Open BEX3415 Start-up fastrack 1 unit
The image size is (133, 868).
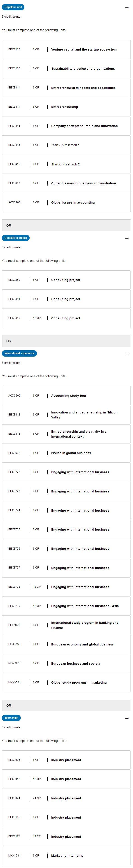tap(66, 145)
